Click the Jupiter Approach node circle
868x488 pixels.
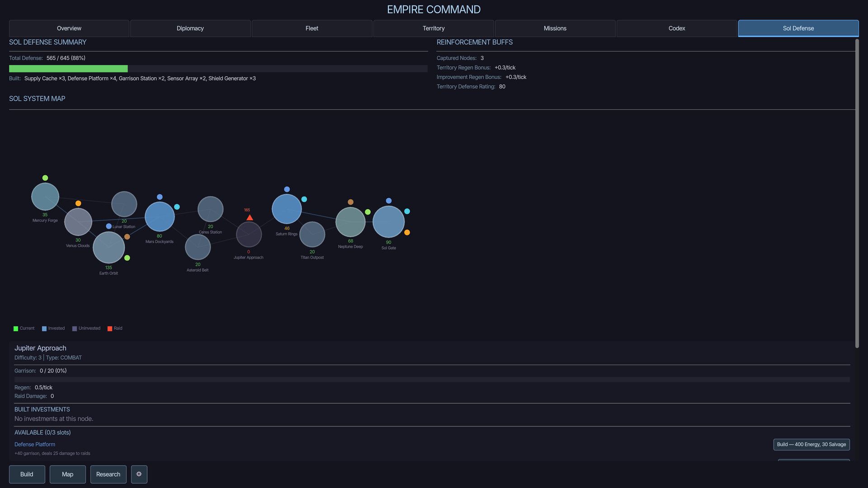[x=249, y=235]
